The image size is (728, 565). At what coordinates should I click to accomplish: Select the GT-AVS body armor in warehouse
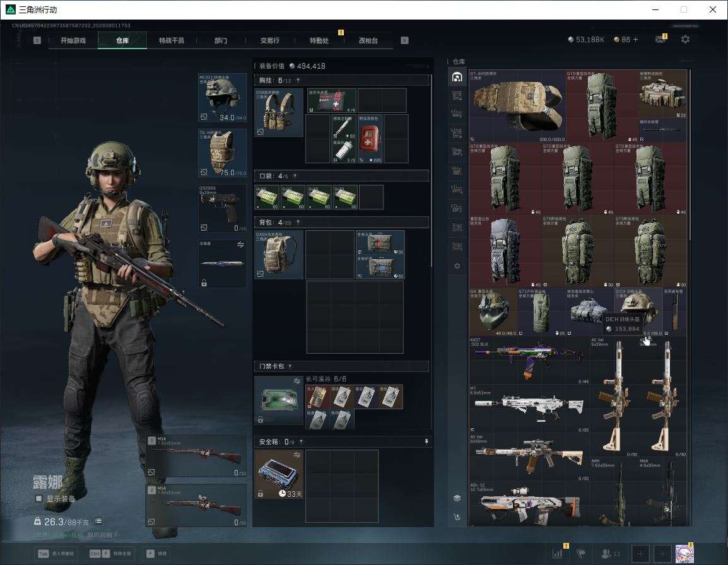517,106
